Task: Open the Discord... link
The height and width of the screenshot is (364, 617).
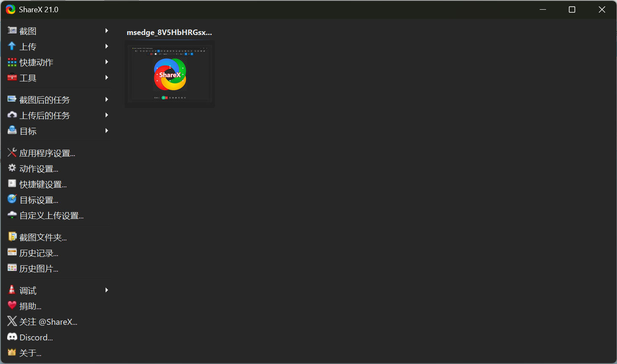Action: [x=58, y=337]
